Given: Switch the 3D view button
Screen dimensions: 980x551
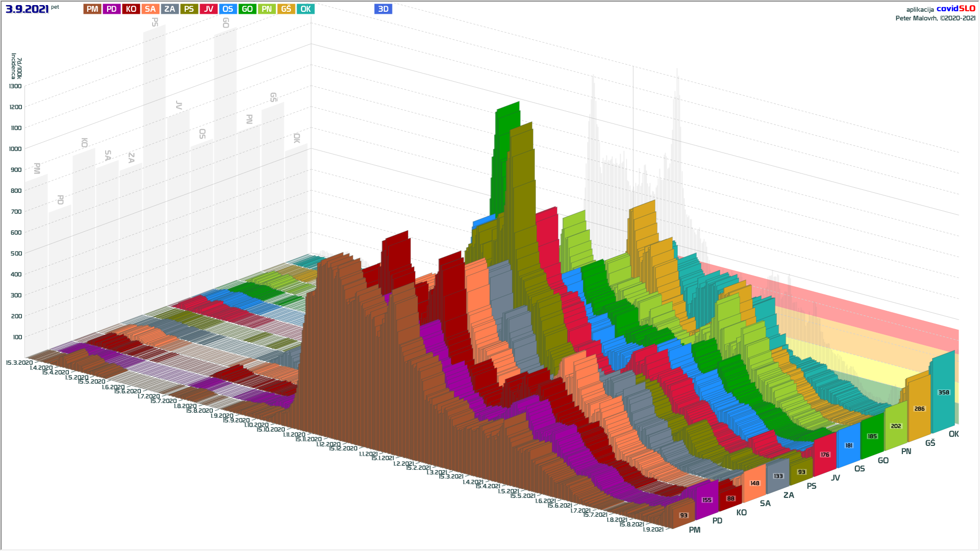Looking at the screenshot, I should [x=383, y=9].
